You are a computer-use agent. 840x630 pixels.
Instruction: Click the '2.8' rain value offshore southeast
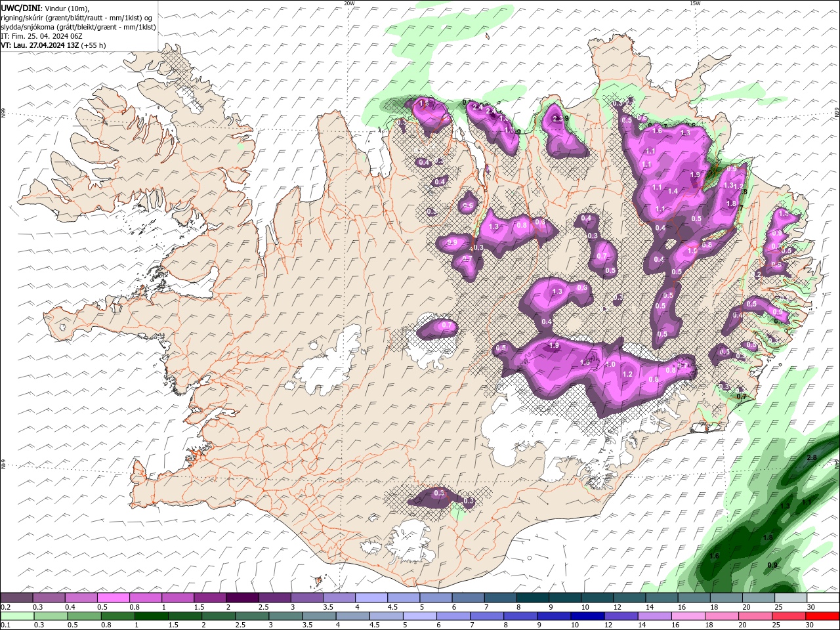coord(812,457)
